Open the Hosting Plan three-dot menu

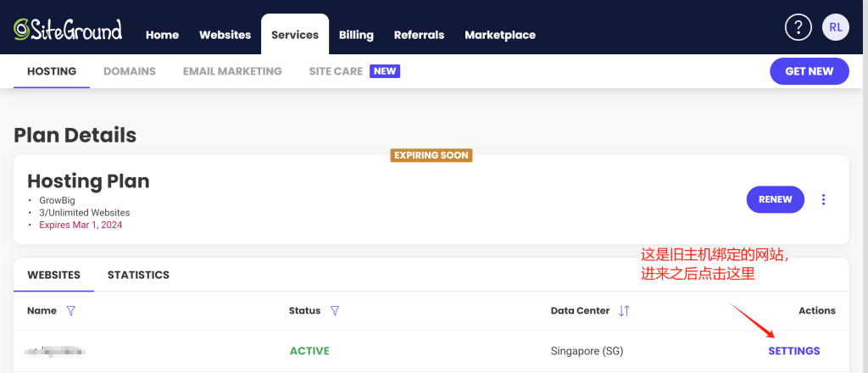click(823, 199)
